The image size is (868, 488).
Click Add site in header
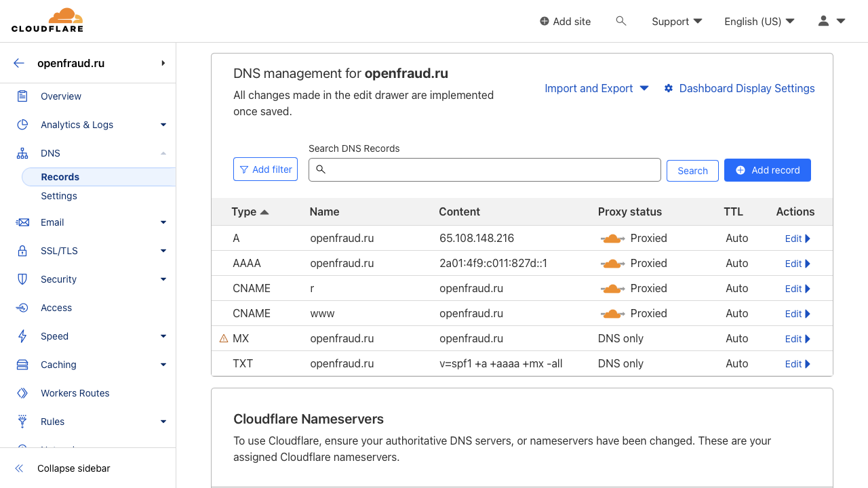pos(565,21)
